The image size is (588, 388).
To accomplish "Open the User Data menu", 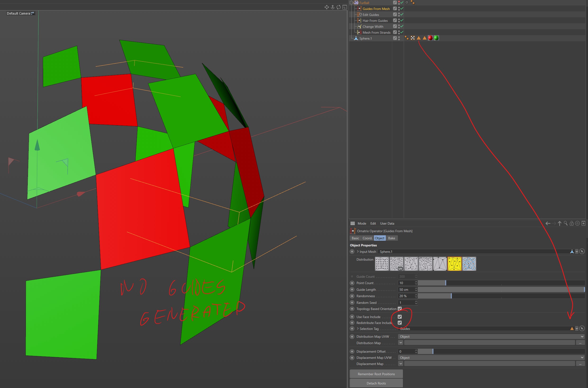I will [x=387, y=223].
